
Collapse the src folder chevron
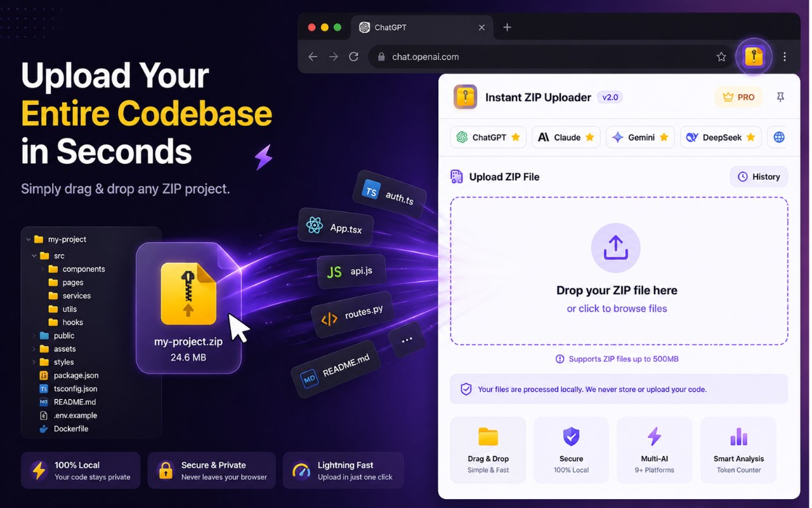pyautogui.click(x=34, y=256)
